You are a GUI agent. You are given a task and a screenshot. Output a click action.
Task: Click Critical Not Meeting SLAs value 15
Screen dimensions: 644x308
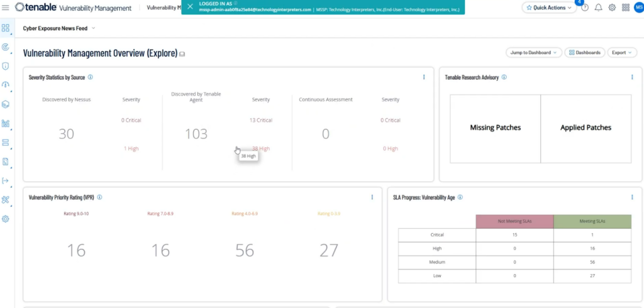coord(514,235)
